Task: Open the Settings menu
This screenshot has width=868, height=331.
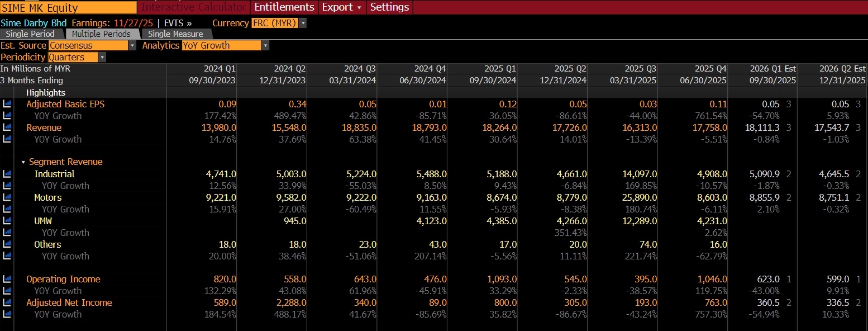Action: (x=389, y=7)
